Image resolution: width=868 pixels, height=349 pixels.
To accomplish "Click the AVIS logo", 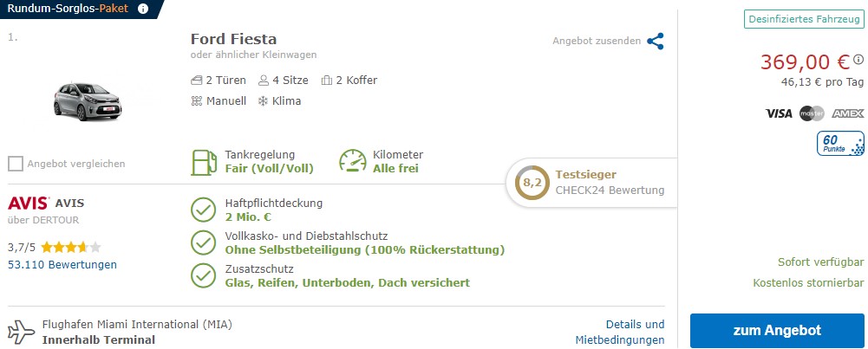I will (29, 203).
